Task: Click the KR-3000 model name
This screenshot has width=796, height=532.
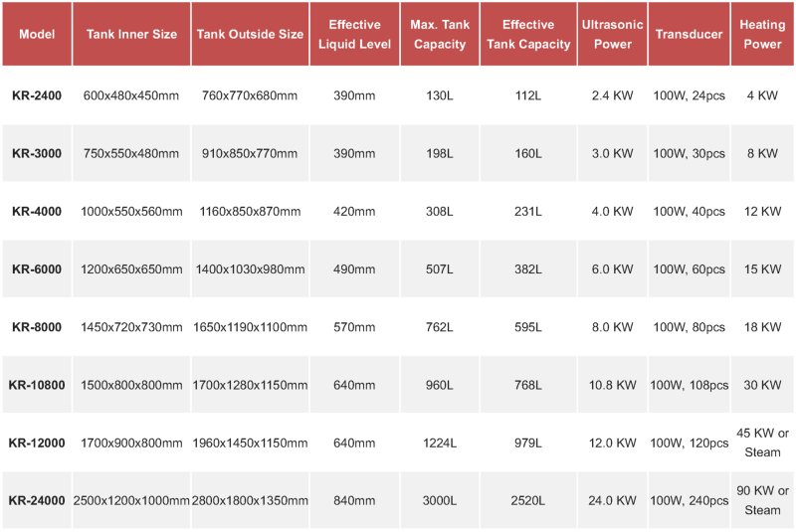Action: point(37,154)
